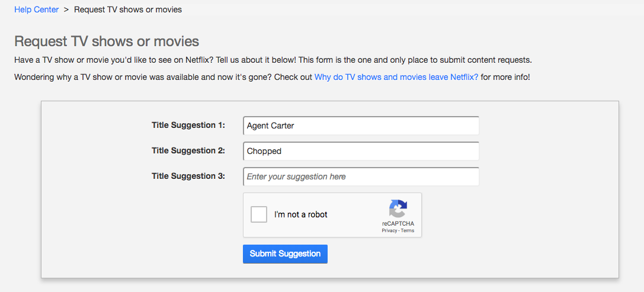Click the paragraph starting "Have a TV show"
644x292 pixels.
273,60
